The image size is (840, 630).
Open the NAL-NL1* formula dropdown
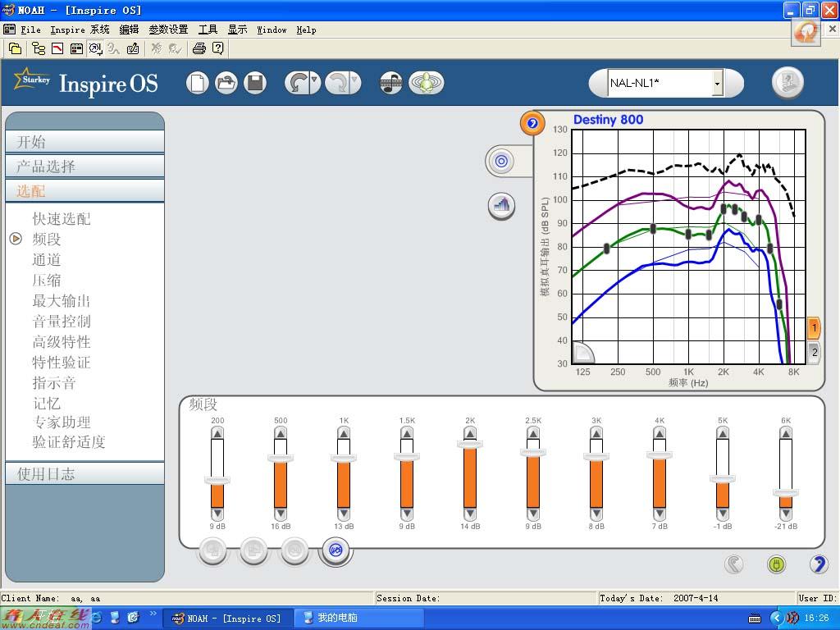pos(717,83)
